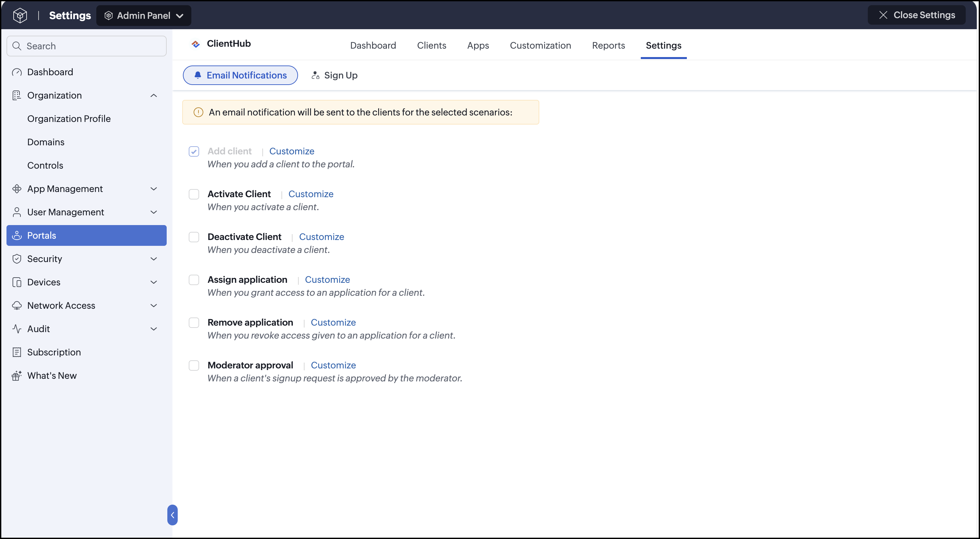Click the sidebar Search input field
Image resolution: width=980 pixels, height=539 pixels.
[86, 46]
